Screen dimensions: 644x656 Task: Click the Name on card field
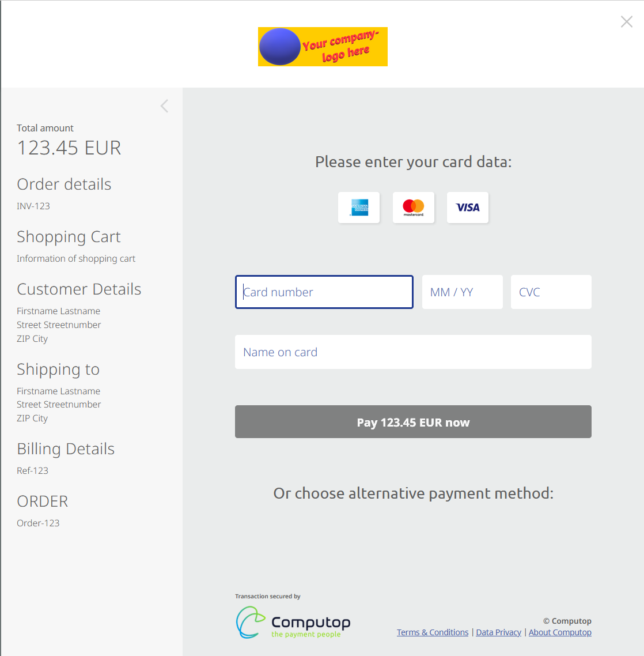click(x=413, y=352)
